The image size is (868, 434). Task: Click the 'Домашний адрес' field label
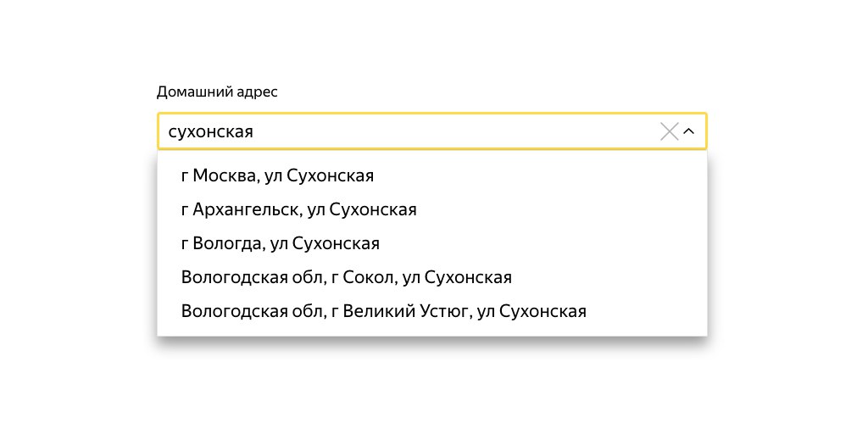[217, 92]
